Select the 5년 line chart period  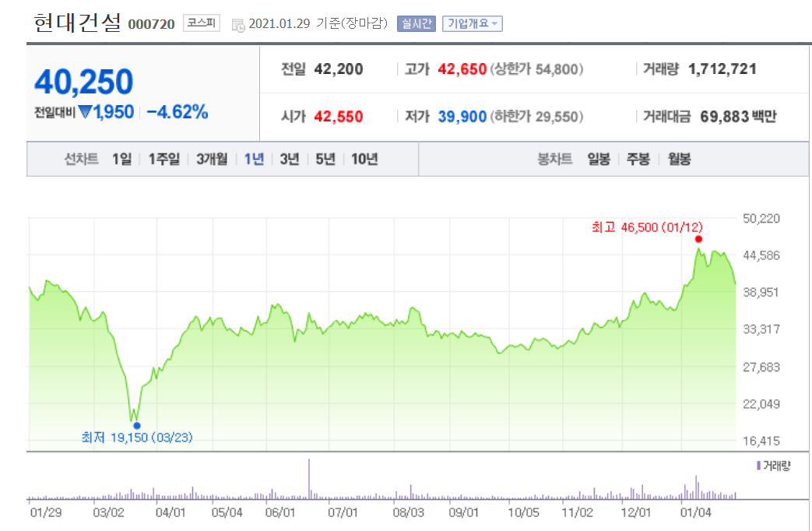tap(325, 159)
